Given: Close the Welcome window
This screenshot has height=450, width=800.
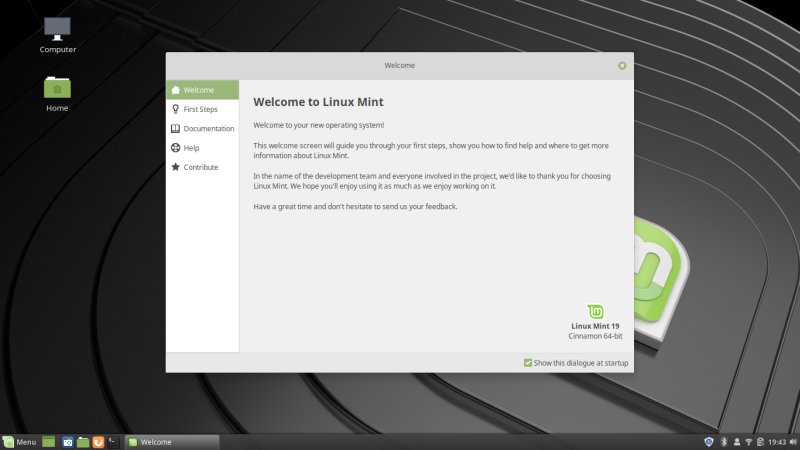Looking at the screenshot, I should pos(622,65).
